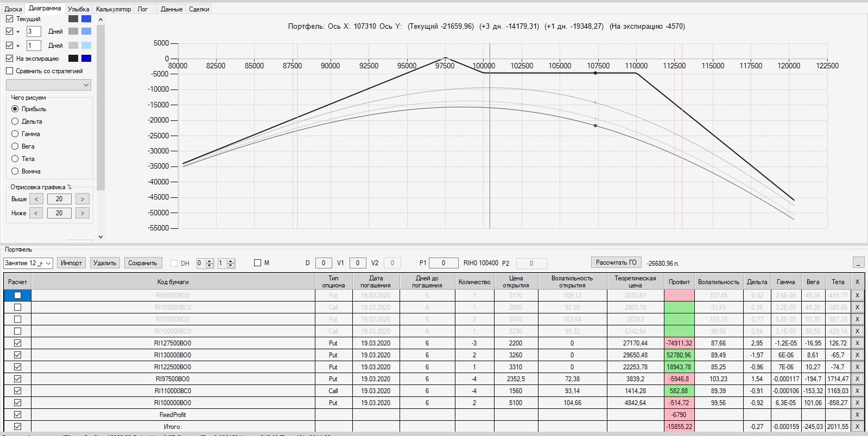Select the Прибыль radio button

pos(15,109)
